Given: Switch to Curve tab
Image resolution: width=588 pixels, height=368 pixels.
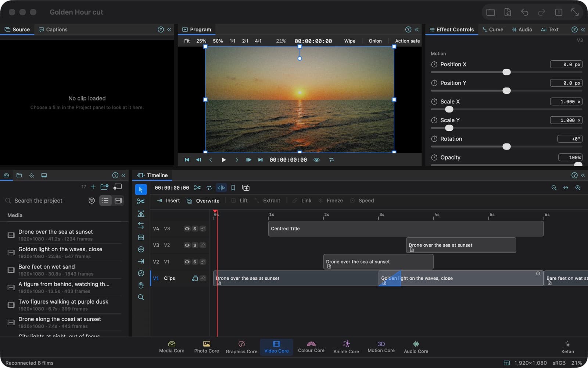Looking at the screenshot, I should (492, 29).
